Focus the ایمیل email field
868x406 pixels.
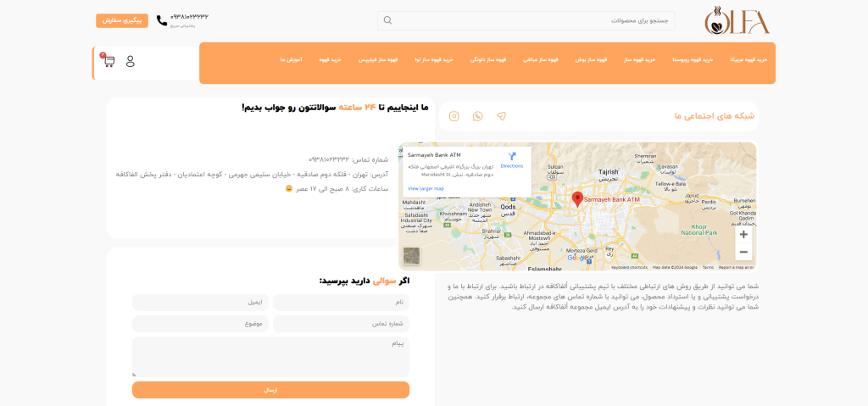point(200,303)
